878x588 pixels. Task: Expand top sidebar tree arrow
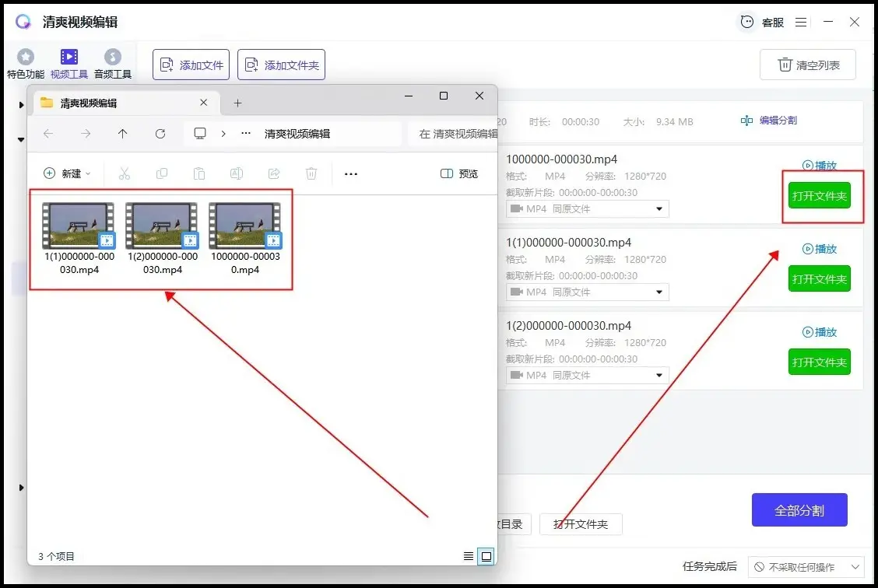(x=21, y=105)
